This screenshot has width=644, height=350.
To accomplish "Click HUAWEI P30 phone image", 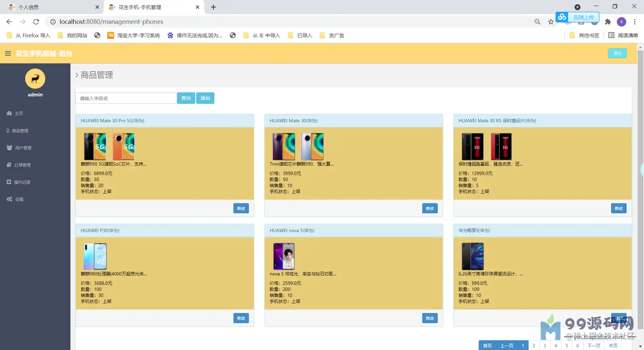I will pyautogui.click(x=95, y=256).
